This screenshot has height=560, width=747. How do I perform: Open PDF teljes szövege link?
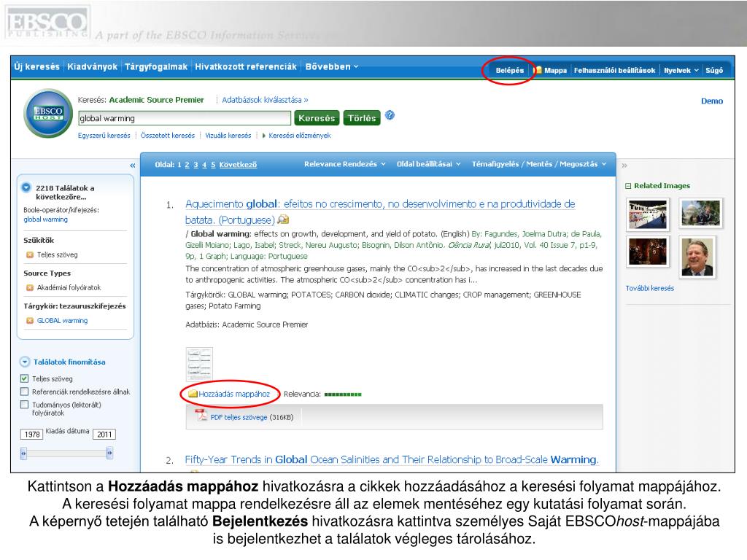[x=239, y=417]
